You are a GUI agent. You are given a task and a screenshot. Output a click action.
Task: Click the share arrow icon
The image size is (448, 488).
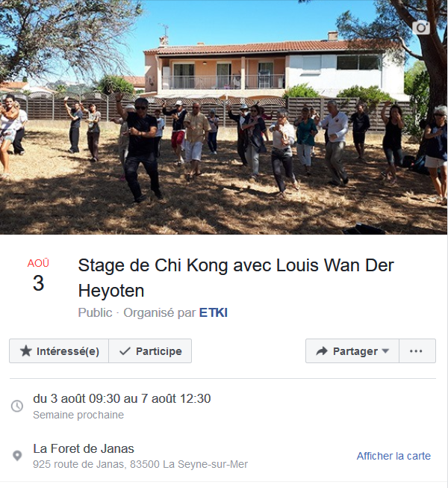[322, 351]
